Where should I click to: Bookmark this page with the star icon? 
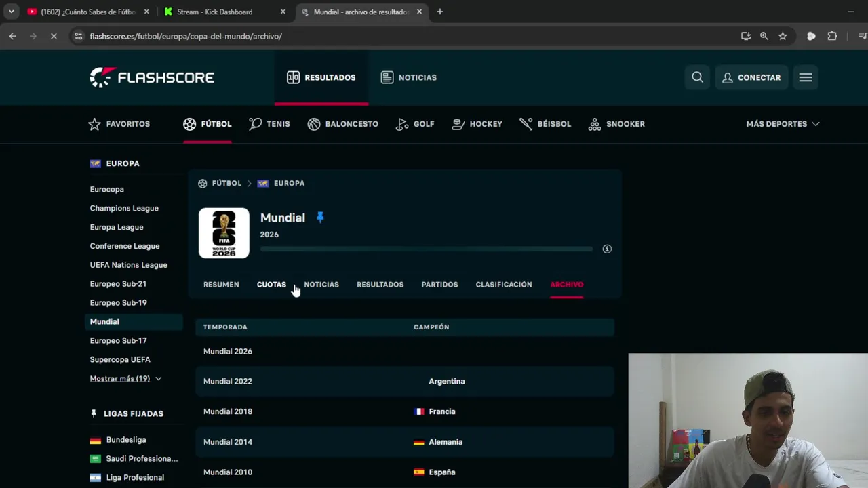click(x=783, y=36)
